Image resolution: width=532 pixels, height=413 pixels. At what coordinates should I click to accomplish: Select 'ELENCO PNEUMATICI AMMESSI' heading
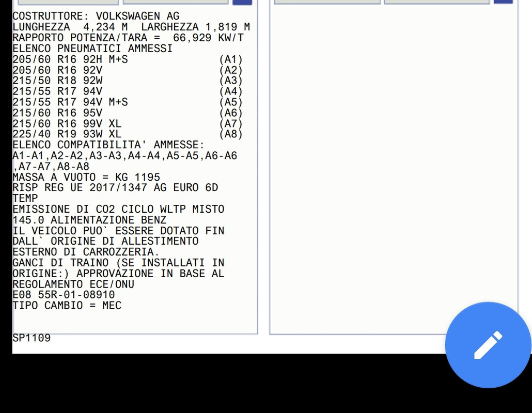click(92, 49)
